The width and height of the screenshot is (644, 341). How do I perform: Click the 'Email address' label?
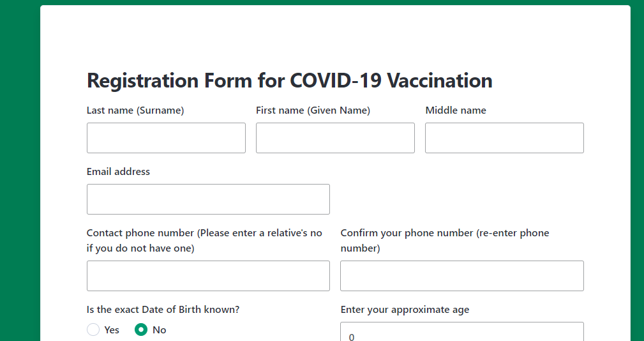tap(118, 172)
